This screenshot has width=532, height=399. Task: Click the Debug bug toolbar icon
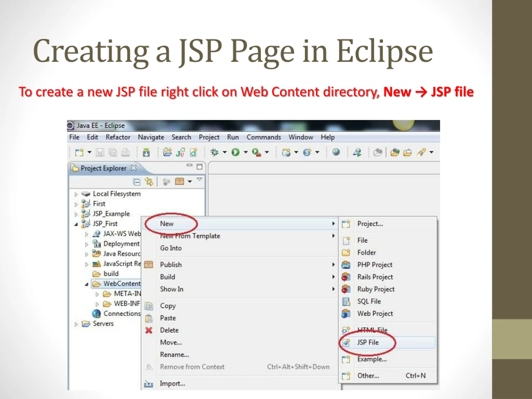coord(214,152)
